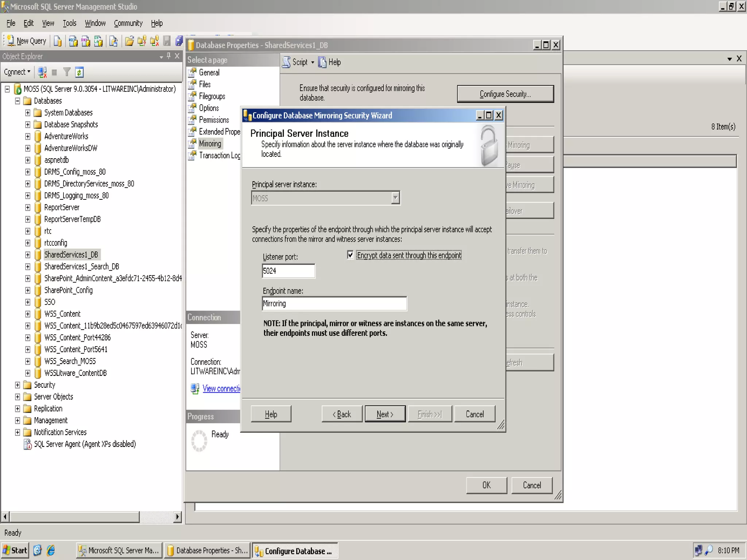Click the Start button on the taskbar

pyautogui.click(x=15, y=550)
